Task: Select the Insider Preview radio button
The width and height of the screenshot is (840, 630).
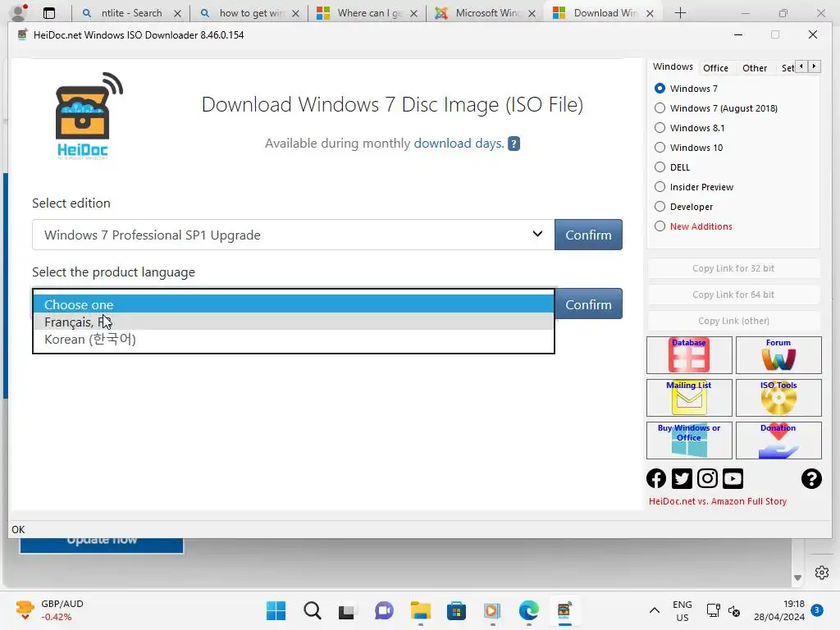Action: coord(660,187)
